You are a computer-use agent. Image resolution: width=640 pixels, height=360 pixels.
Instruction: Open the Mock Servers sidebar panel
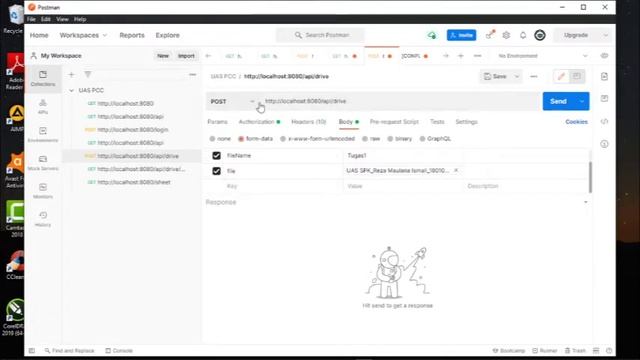pyautogui.click(x=43, y=162)
